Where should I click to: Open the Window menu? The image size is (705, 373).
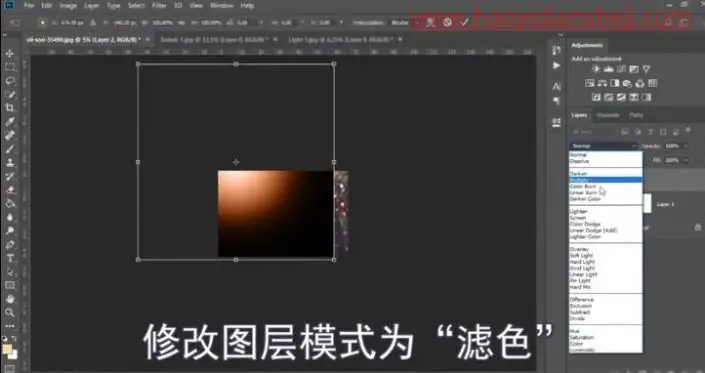coord(221,6)
